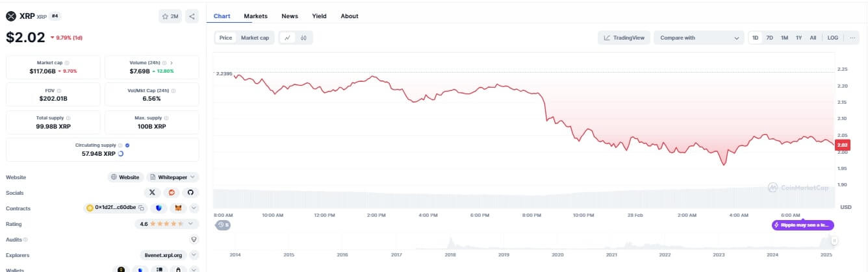Image resolution: width=868 pixels, height=272 pixels.
Task: Select the 7D time range
Action: 770,38
